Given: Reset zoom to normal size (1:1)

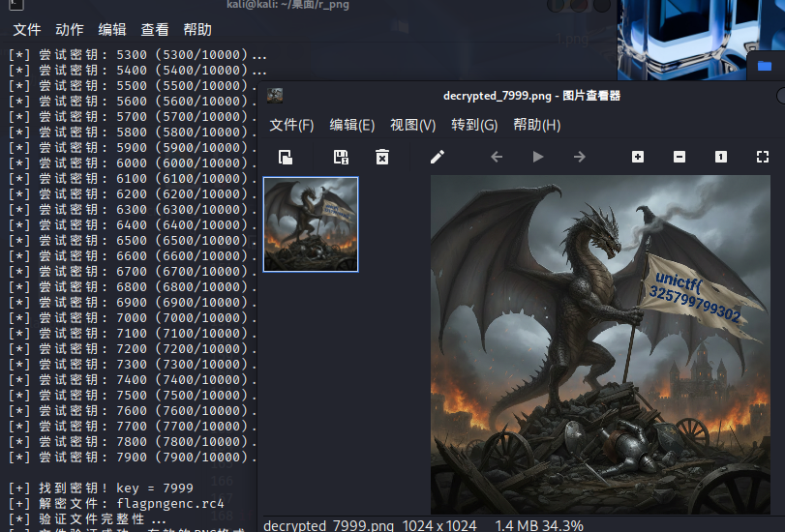Looking at the screenshot, I should tap(721, 157).
